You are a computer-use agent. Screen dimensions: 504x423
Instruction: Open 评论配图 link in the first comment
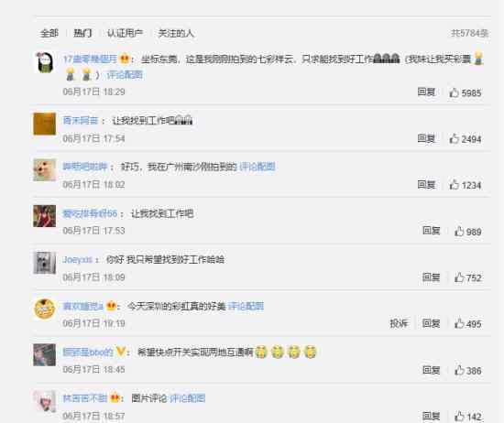(x=125, y=75)
